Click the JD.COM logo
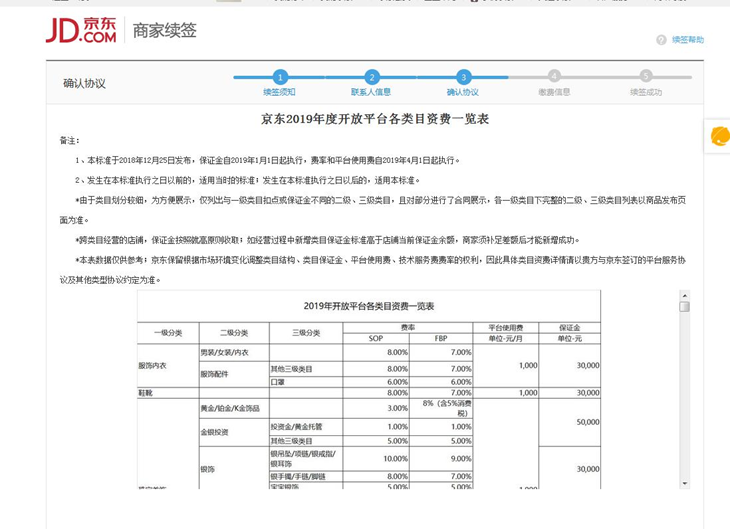Viewport: 730px width, 529px height. 81,30
